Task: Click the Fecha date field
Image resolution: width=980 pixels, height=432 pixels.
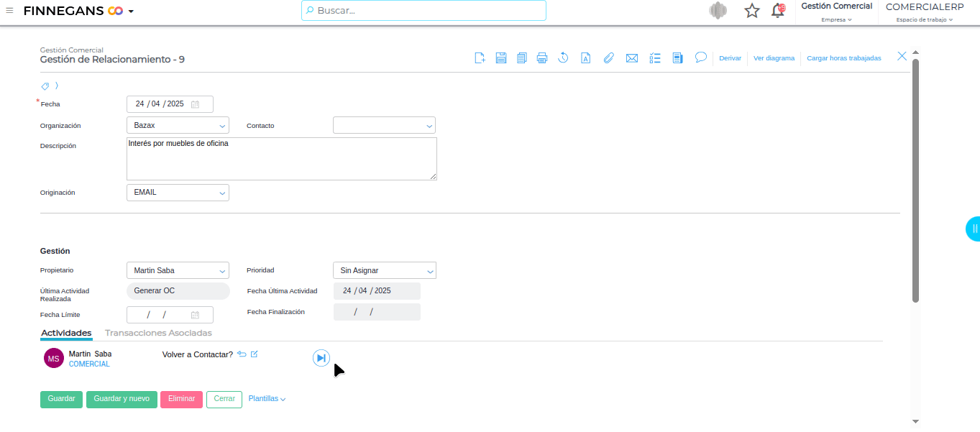Action: tap(170, 104)
